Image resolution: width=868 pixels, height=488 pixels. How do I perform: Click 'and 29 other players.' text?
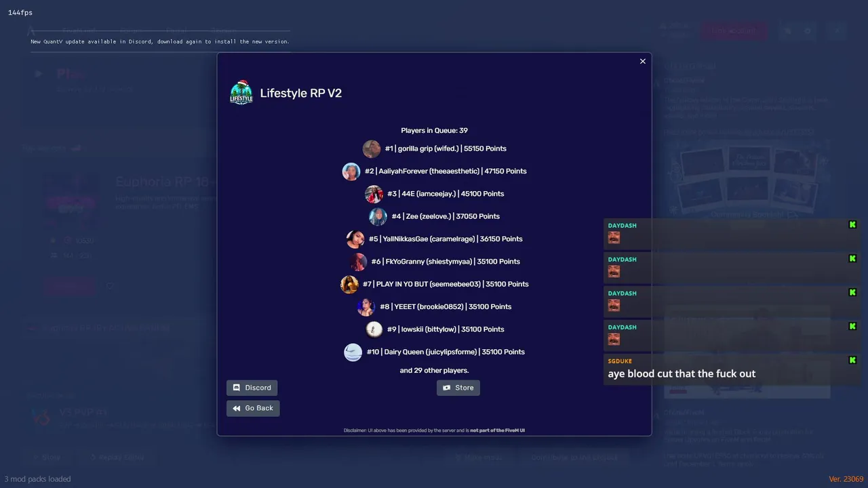pyautogui.click(x=434, y=370)
